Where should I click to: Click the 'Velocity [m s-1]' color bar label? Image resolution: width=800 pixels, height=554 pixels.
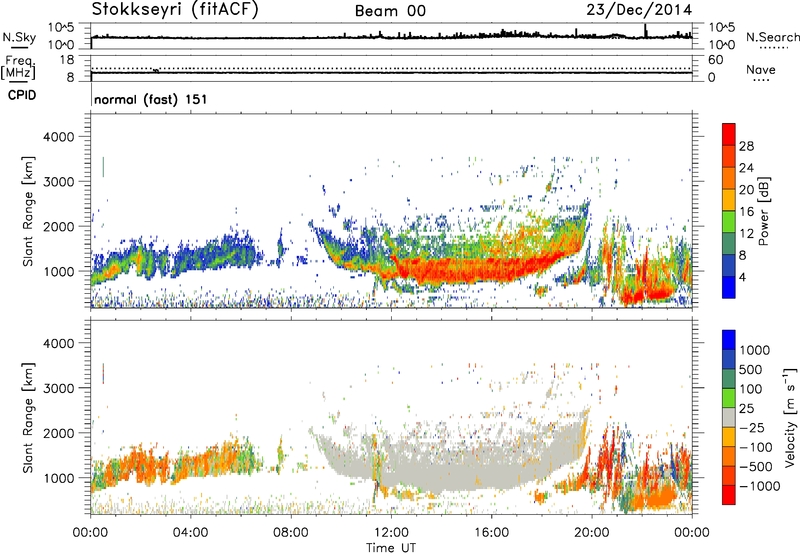(x=790, y=417)
